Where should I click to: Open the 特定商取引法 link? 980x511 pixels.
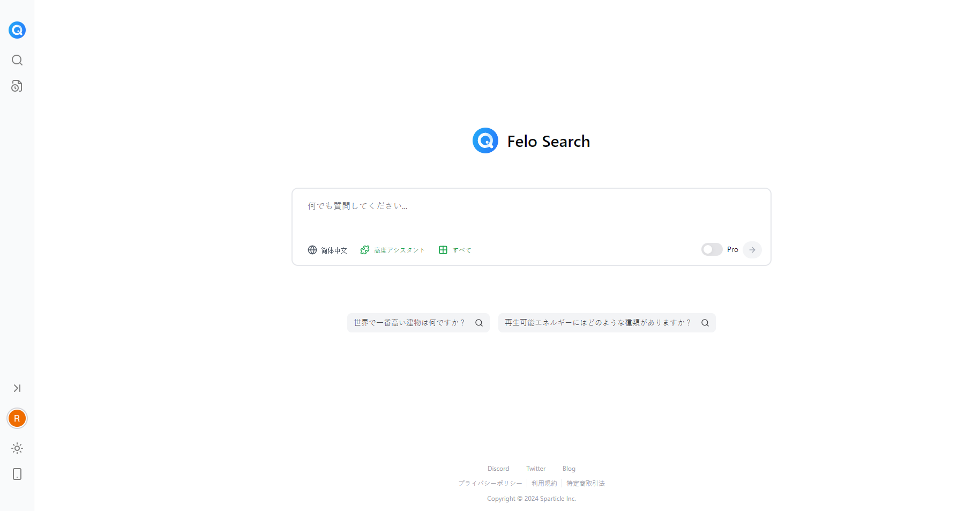coord(586,483)
